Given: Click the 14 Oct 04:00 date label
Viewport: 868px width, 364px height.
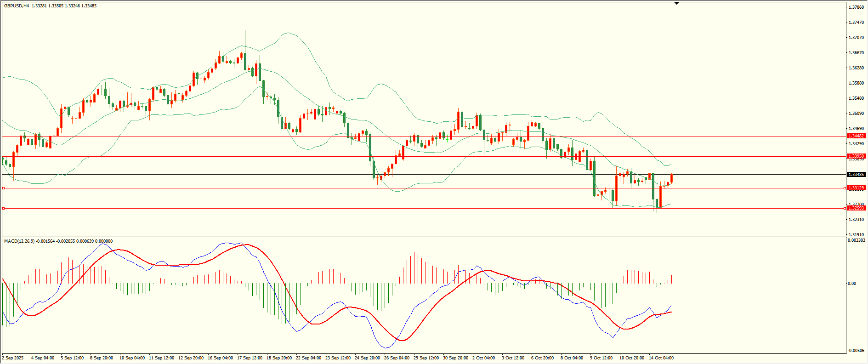Looking at the screenshot, I should [661, 358].
